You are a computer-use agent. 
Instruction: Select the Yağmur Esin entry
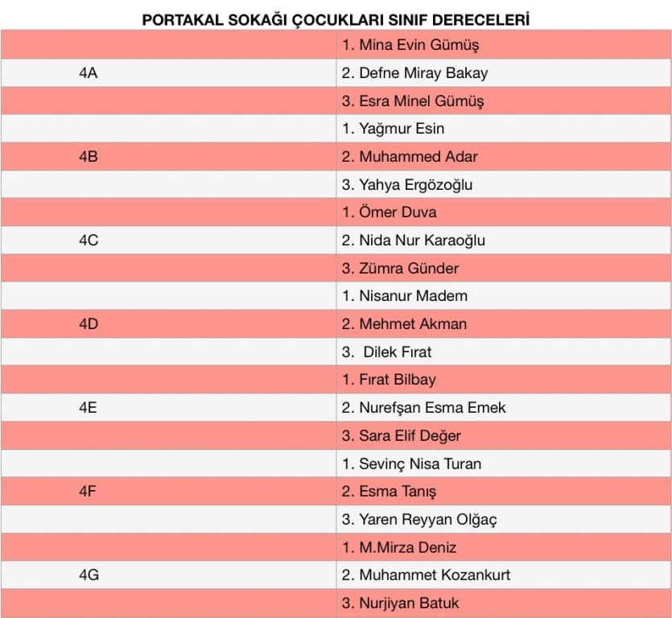(x=393, y=128)
